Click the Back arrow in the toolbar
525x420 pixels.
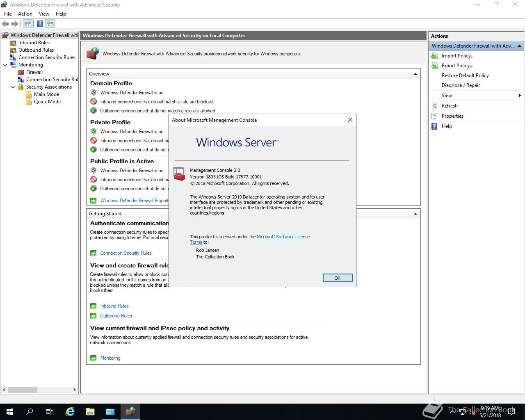pyautogui.click(x=5, y=24)
